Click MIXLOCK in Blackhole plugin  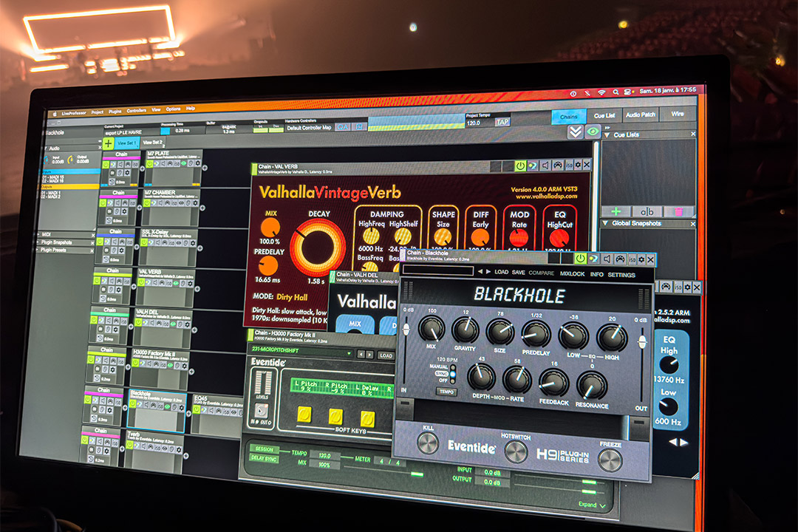(x=572, y=274)
